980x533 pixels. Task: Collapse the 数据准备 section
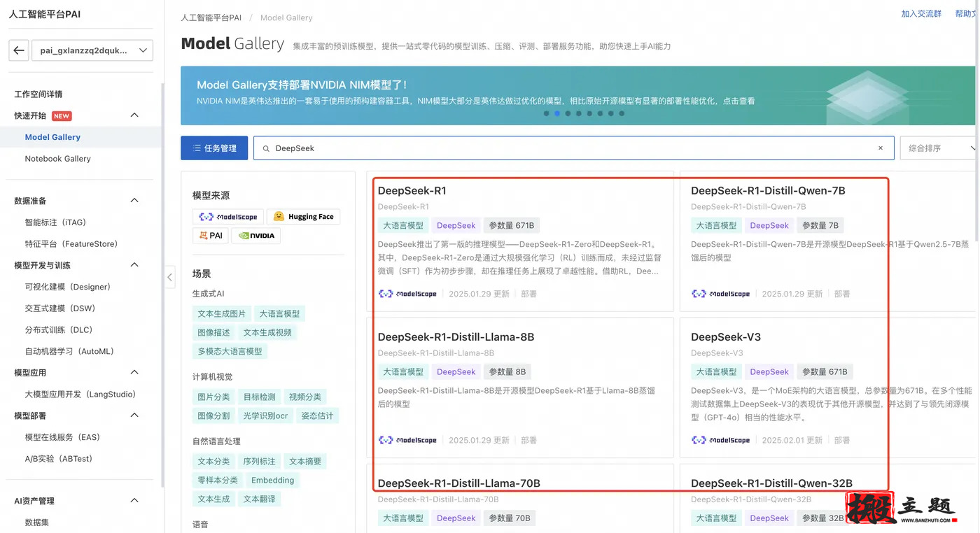134,201
